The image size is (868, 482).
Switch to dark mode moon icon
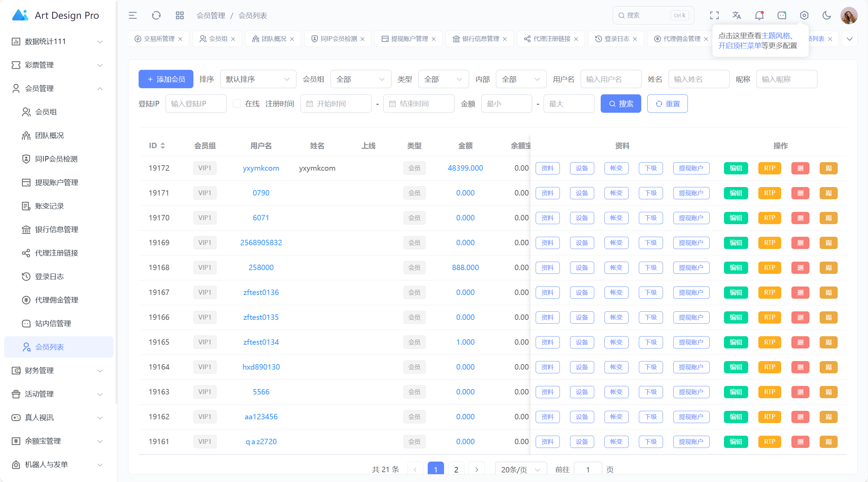pyautogui.click(x=826, y=15)
